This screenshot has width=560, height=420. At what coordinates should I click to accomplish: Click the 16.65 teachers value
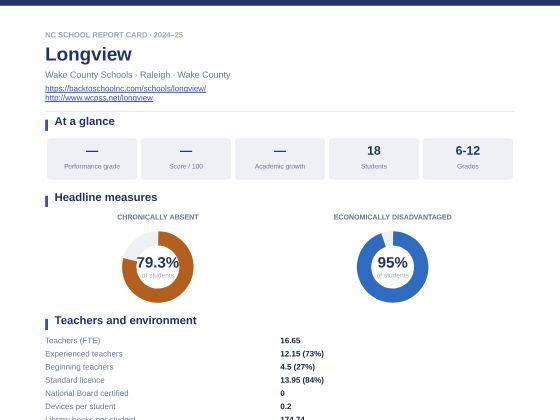290,341
